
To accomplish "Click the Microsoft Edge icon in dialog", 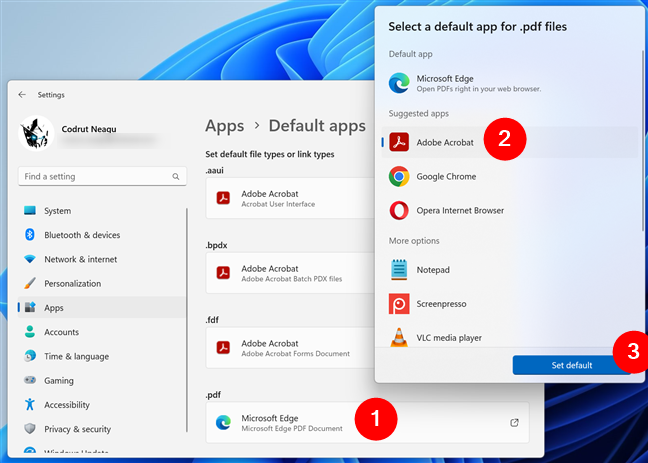I will pos(399,83).
